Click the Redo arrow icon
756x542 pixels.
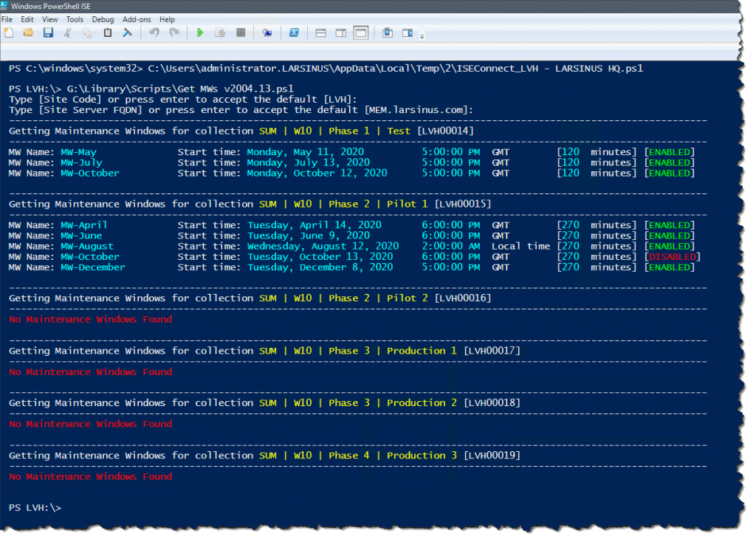coord(174,32)
